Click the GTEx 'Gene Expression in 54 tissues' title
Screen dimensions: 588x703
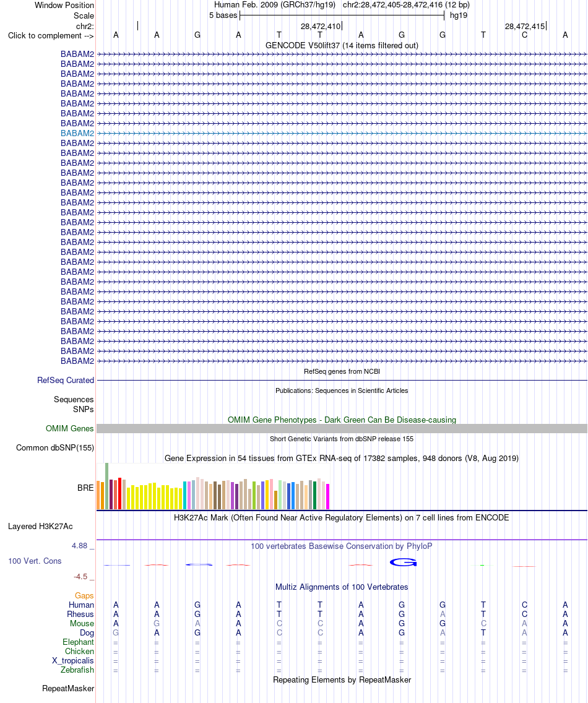pos(342,458)
